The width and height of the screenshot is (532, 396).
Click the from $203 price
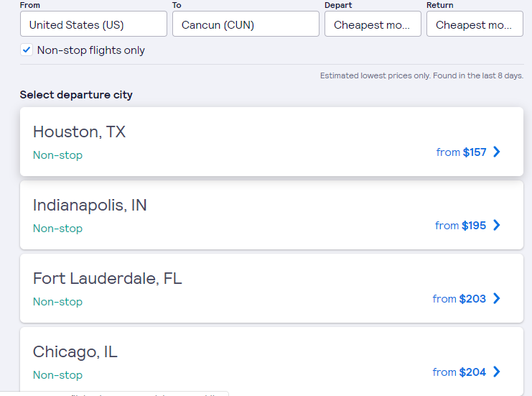click(x=459, y=298)
